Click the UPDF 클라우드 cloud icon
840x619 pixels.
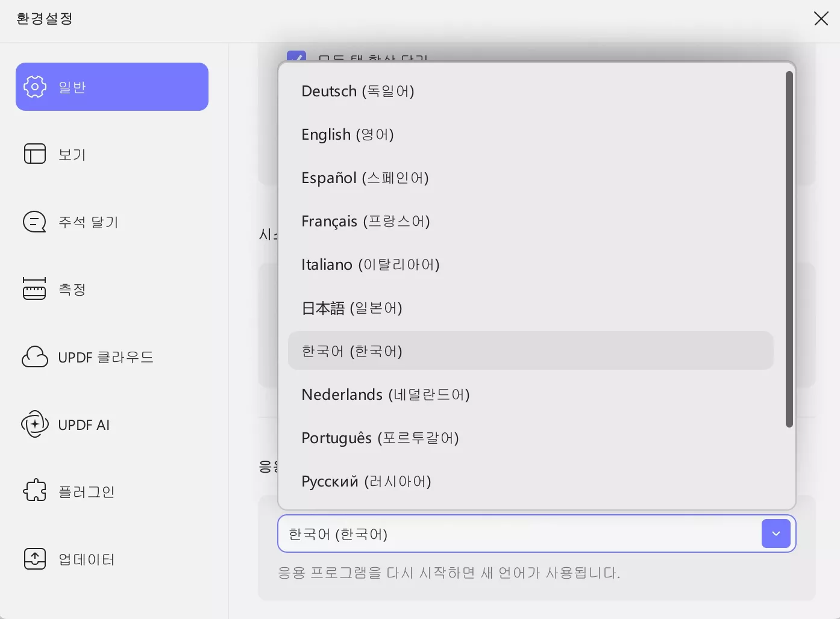[x=35, y=356]
